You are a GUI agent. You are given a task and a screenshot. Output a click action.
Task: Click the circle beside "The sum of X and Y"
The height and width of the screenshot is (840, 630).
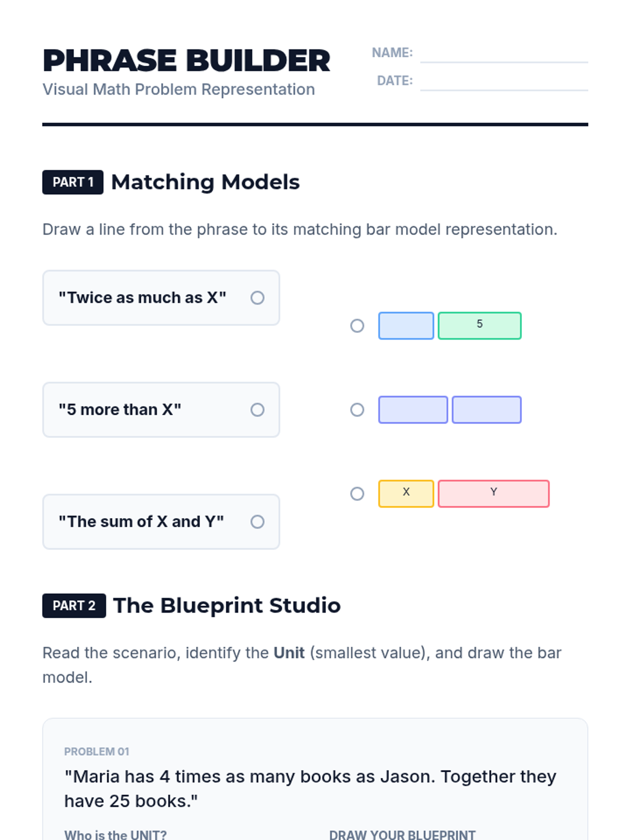click(x=257, y=521)
